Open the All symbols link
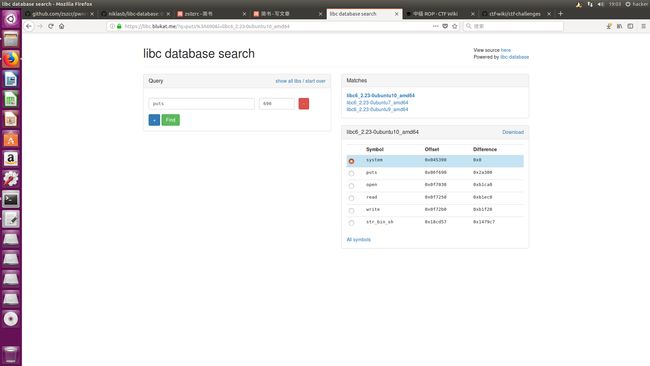 (x=359, y=240)
